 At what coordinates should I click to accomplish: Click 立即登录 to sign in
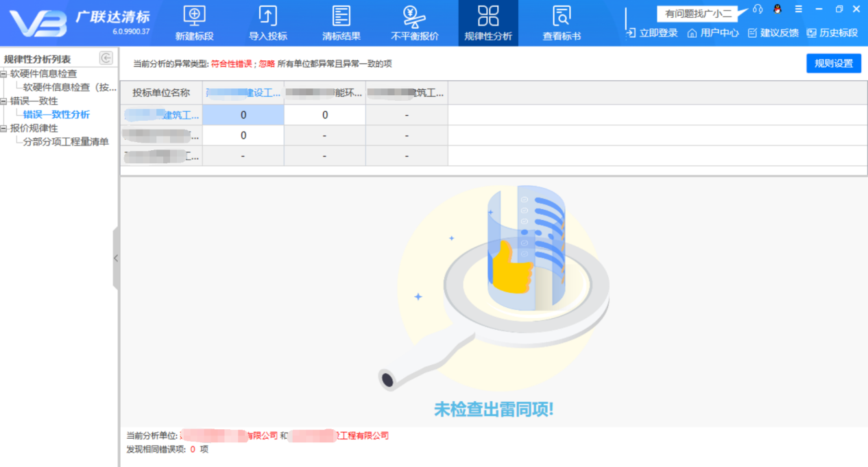coord(651,32)
